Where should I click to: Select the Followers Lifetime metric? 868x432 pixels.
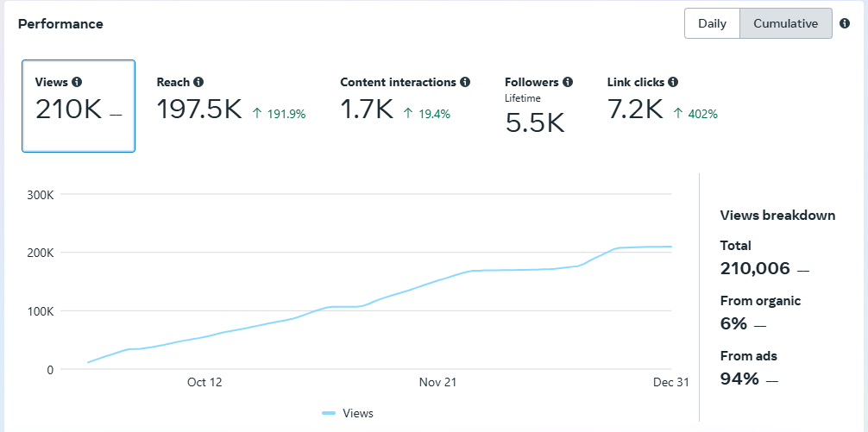tap(538, 106)
